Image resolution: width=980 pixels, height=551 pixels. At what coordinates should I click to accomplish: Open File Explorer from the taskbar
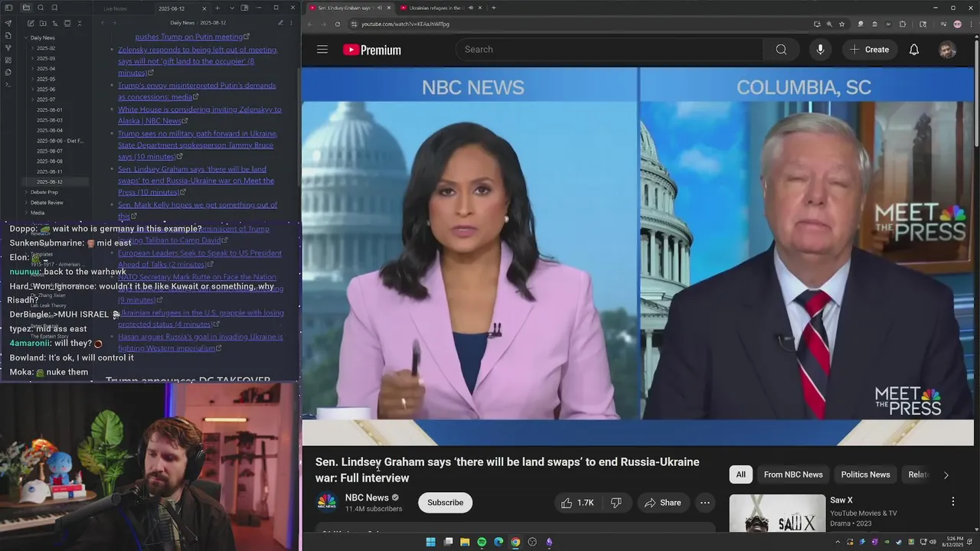tap(465, 542)
